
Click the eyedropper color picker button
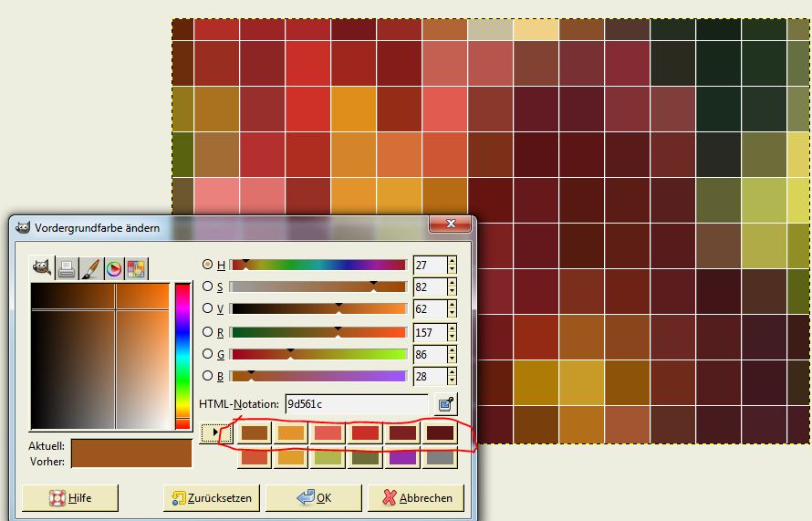[446, 404]
